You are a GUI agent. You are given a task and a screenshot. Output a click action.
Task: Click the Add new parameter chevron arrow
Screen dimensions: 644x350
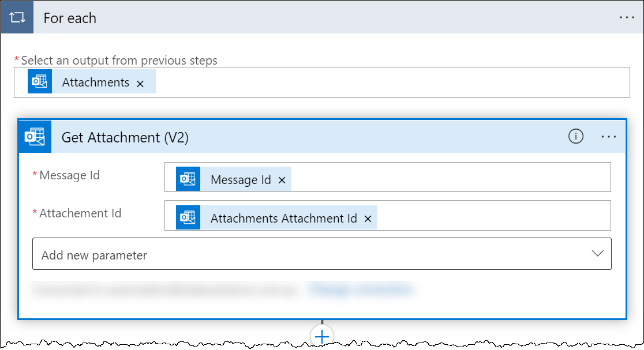coord(597,254)
